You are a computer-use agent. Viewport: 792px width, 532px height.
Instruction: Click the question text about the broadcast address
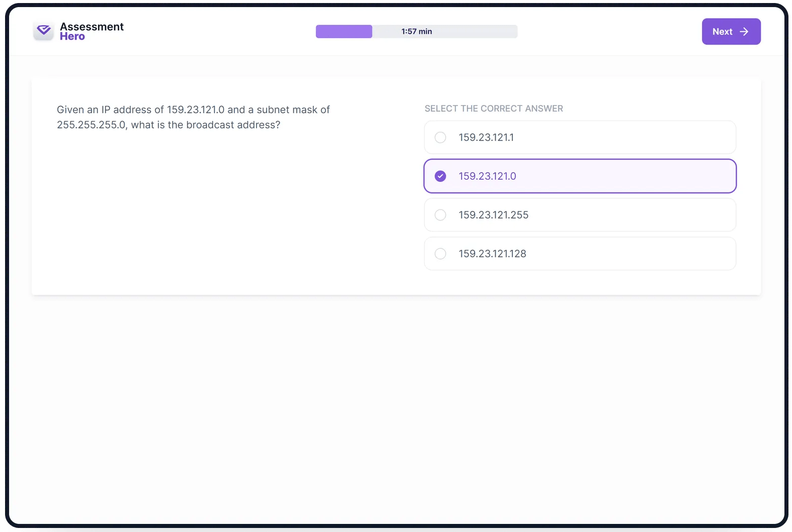coord(193,117)
